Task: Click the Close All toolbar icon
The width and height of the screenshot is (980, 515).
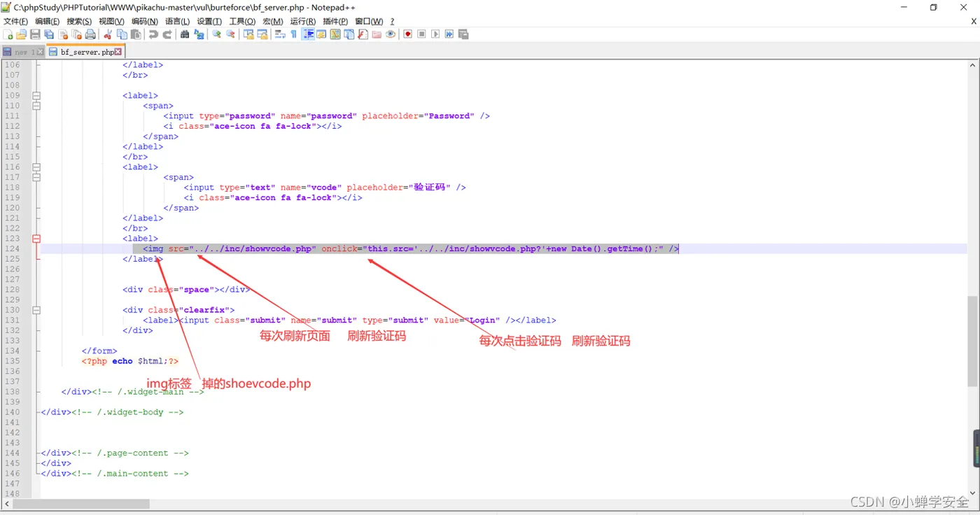Action: 77,34
